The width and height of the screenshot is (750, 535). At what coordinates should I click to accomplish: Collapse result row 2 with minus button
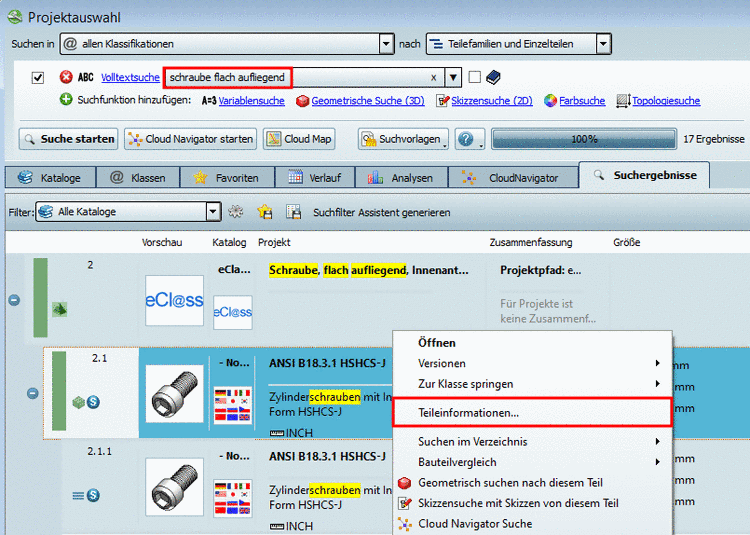point(14,300)
